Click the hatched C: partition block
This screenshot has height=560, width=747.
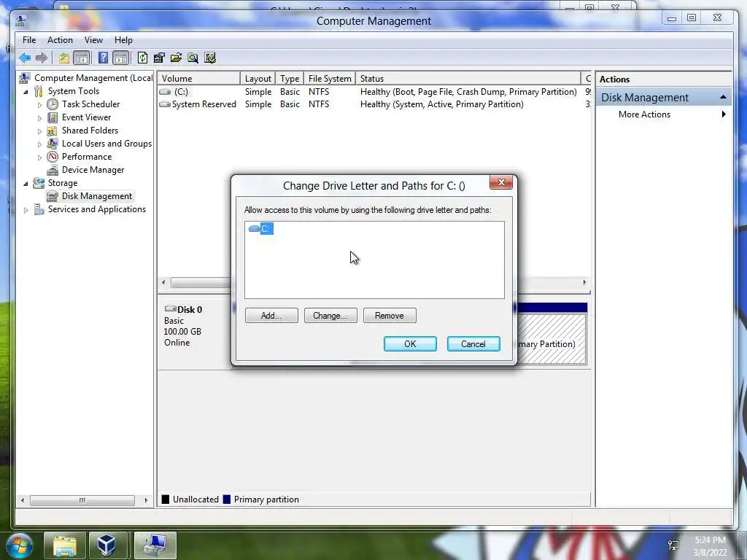(x=551, y=338)
